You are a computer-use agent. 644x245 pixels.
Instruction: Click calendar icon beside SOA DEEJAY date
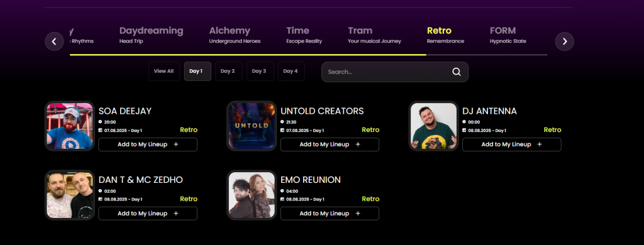[100, 130]
